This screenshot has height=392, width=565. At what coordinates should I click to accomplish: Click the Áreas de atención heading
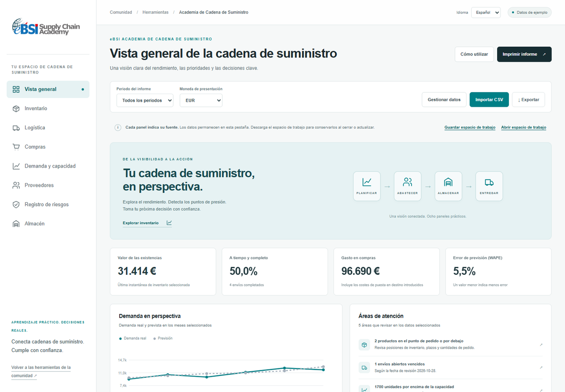coord(381,316)
